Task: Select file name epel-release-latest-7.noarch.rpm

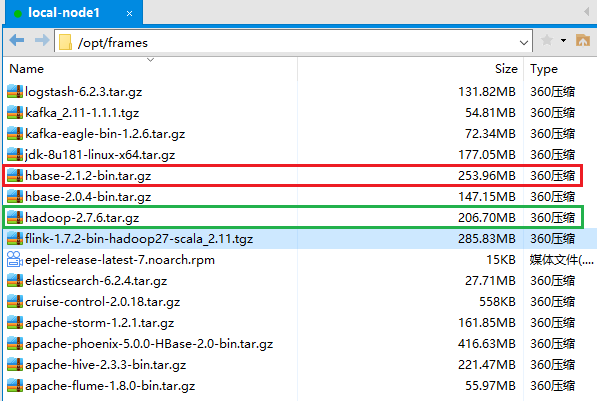Action: [120, 260]
